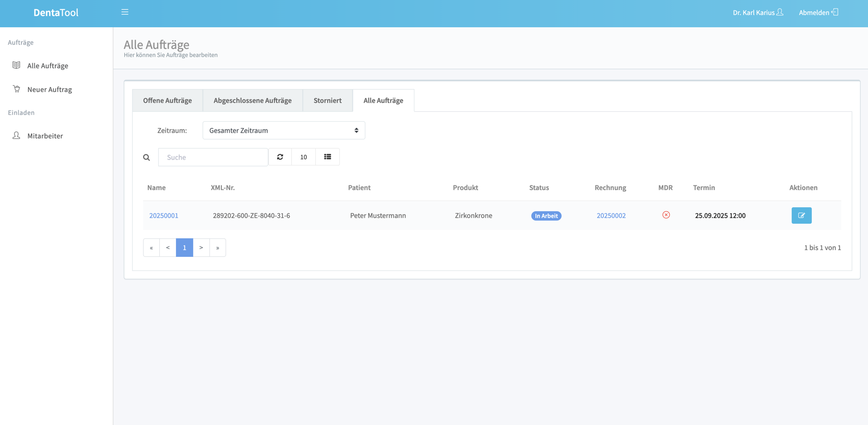This screenshot has width=868, height=425.
Task: Open Mitarbeiter in the sidebar
Action: tap(45, 136)
